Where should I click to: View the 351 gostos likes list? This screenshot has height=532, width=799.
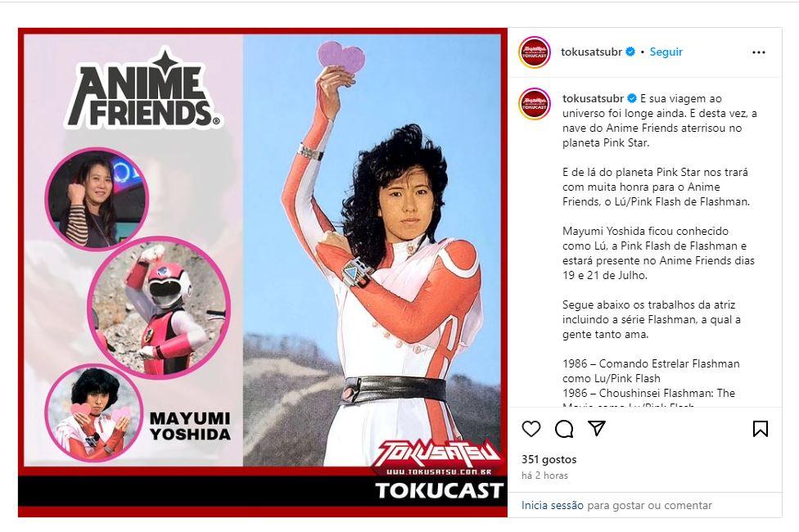coord(548,459)
